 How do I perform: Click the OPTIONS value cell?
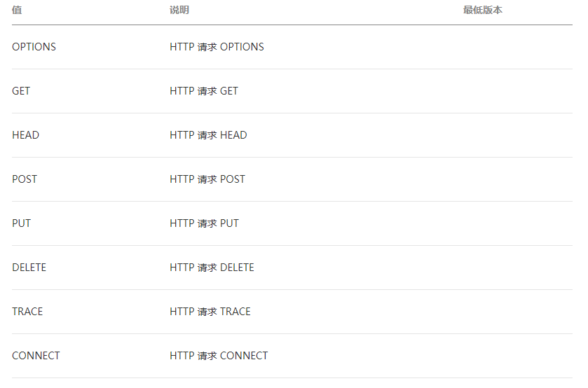[34, 47]
